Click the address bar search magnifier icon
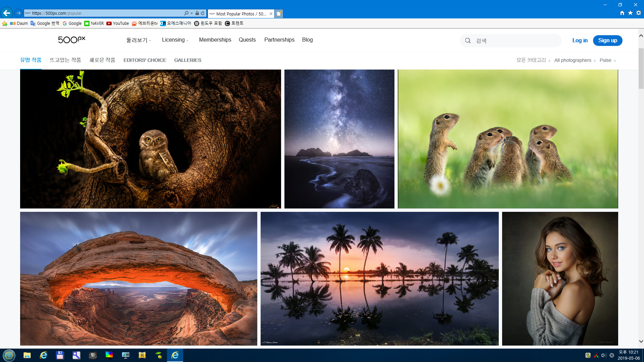Screen dimensions: 644x362 tap(186, 13)
